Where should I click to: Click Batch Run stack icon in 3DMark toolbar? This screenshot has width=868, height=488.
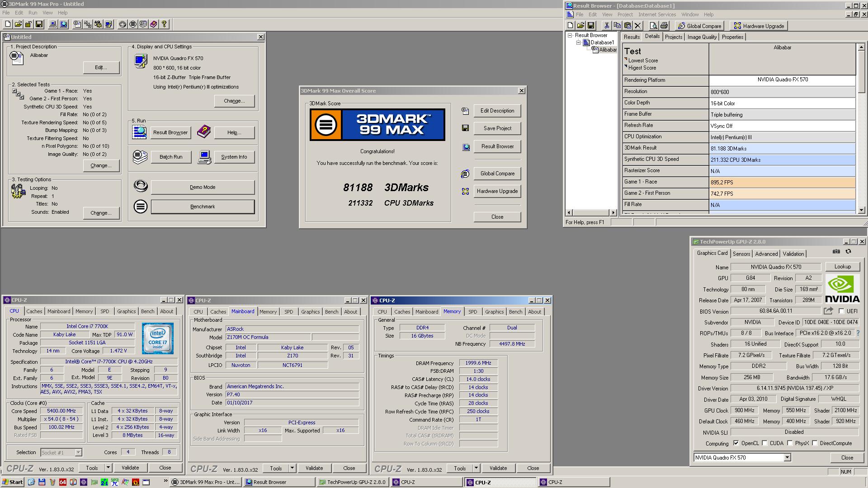(143, 24)
